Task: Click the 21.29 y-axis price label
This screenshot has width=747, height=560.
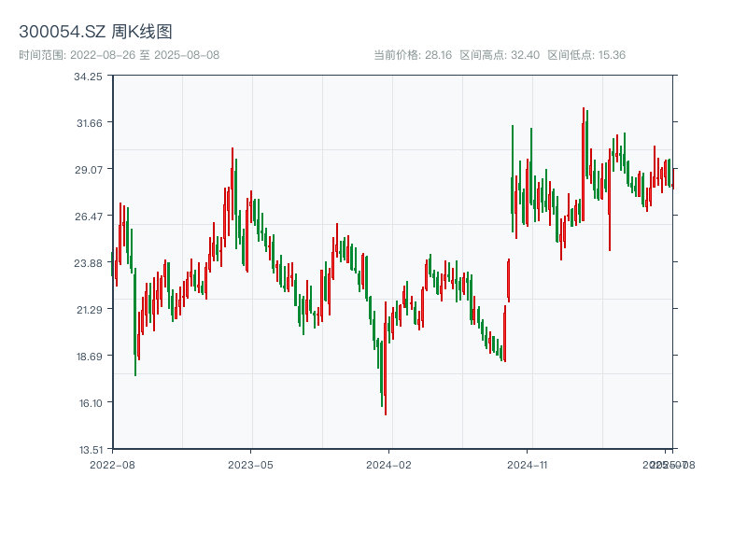Action: point(89,310)
